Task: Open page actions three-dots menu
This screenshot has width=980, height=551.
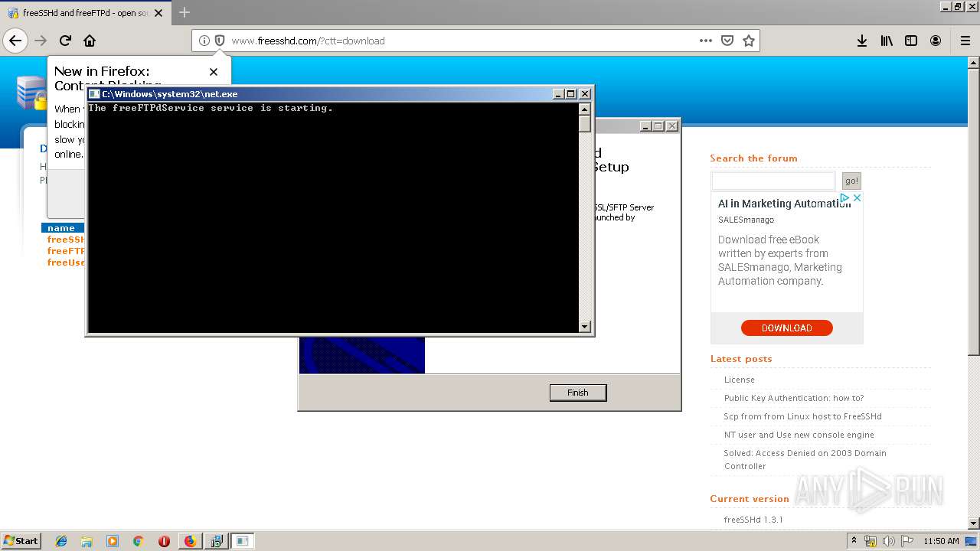Action: (706, 41)
